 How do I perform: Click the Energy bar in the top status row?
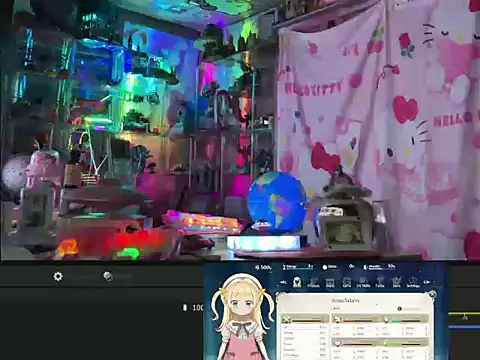[x=298, y=267]
